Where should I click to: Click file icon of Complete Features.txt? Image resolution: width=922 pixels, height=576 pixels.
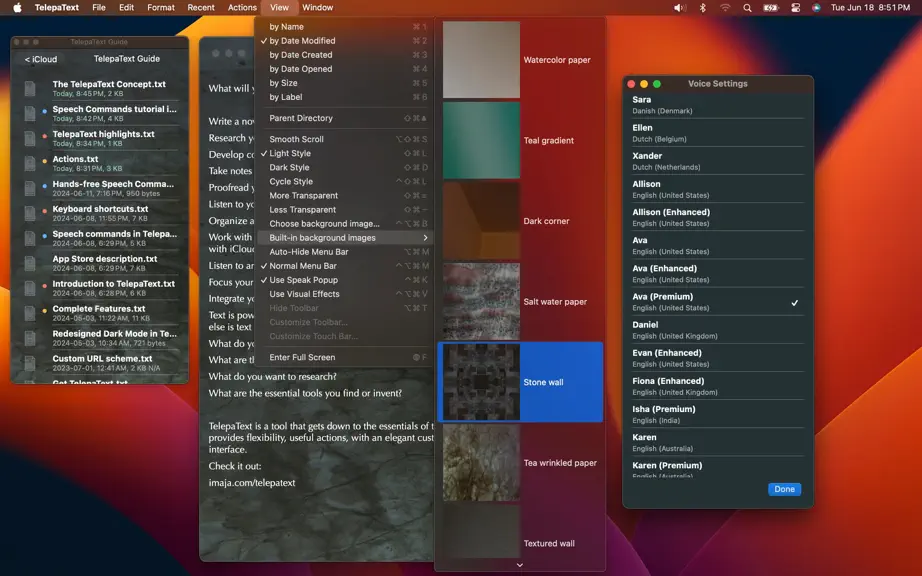point(29,313)
